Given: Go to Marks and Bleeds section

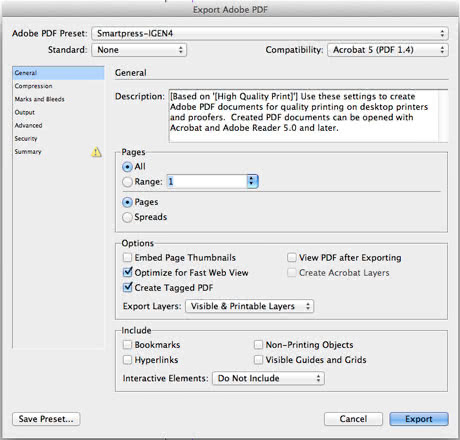Looking at the screenshot, I should pyautogui.click(x=58, y=99).
